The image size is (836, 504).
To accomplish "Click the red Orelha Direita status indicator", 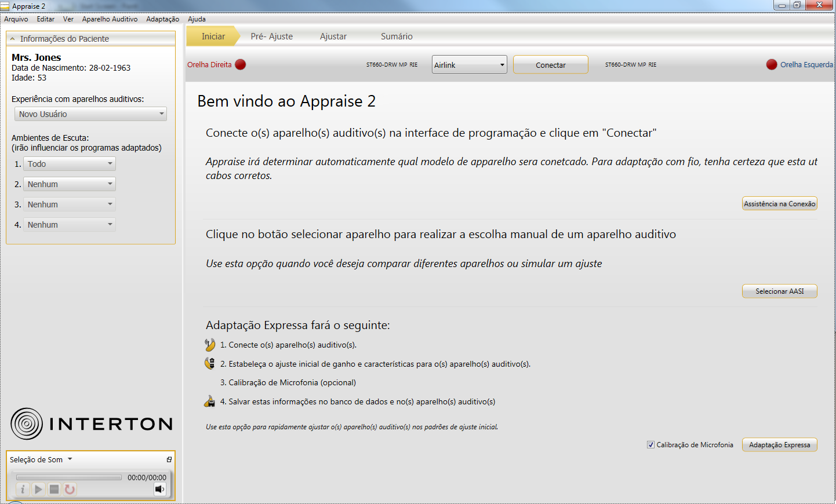I will (x=241, y=64).
